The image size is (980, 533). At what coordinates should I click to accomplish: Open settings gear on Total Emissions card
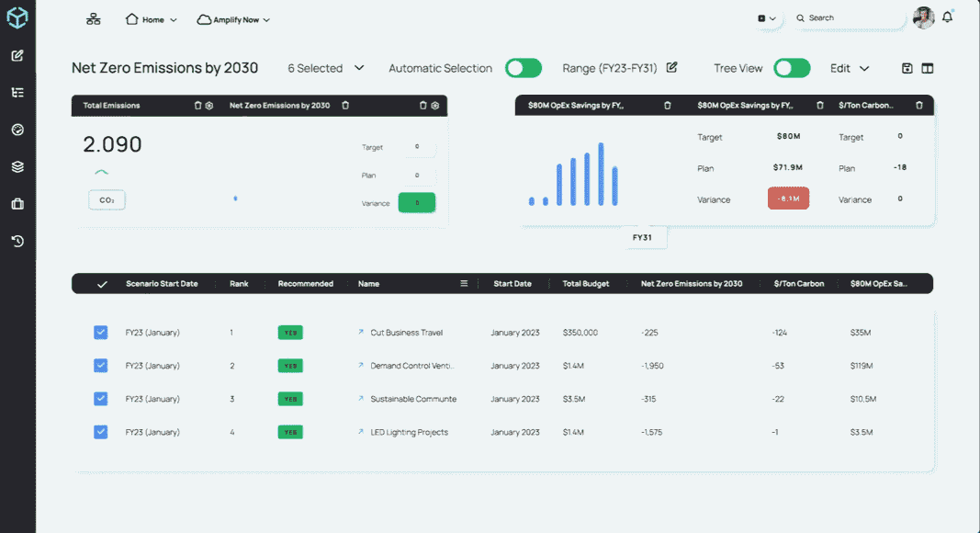coord(211,105)
